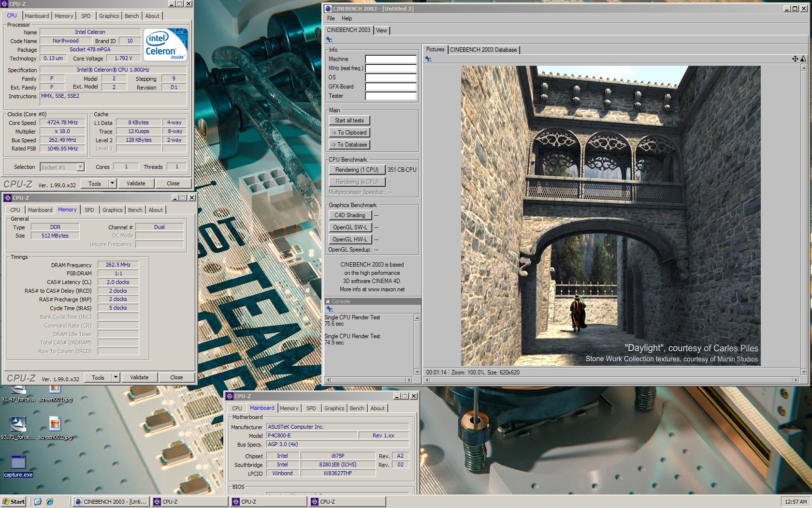
Task: Click the CPU-Z Memory window title bar icon
Action: tap(8, 197)
